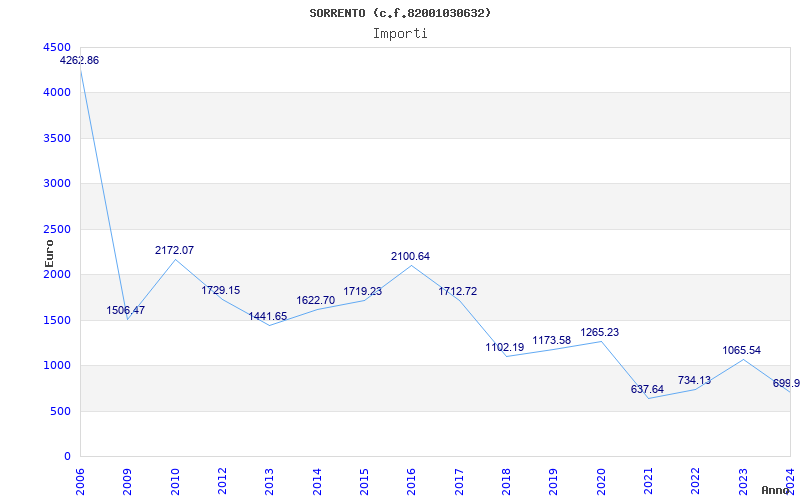This screenshot has width=800, height=500.
Task: Select the 2500 y-axis tick label
Action: click(x=57, y=230)
